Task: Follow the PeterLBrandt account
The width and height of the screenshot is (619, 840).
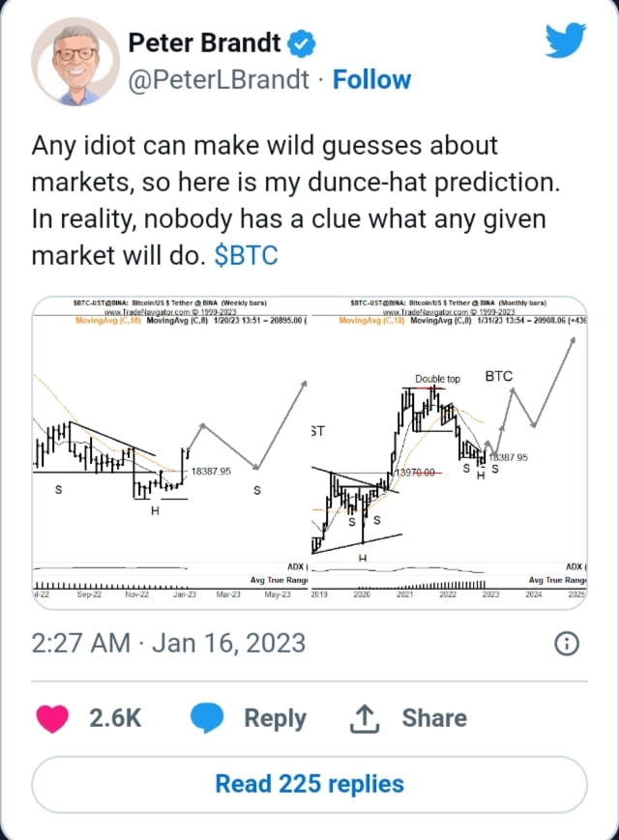Action: point(371,79)
